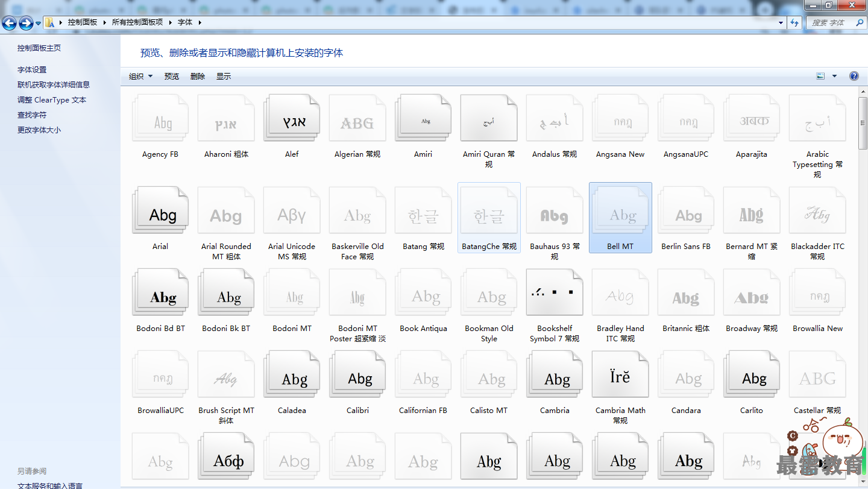868x489 pixels.
Task: Select the Brush Script MT font icon
Action: (x=226, y=374)
